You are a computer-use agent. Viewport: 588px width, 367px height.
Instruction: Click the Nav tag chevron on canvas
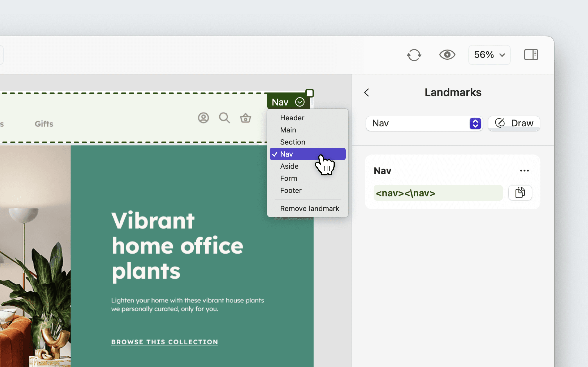point(300,102)
